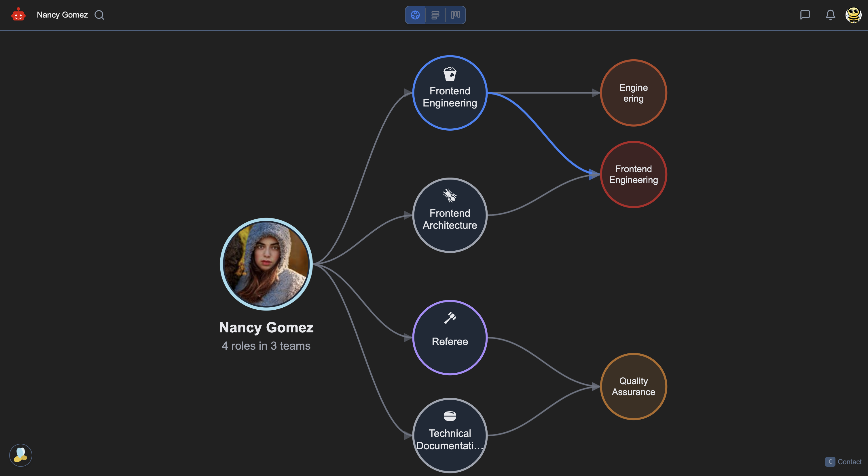
Task: Click Nancy Gomez's profile photo
Action: pos(266,264)
